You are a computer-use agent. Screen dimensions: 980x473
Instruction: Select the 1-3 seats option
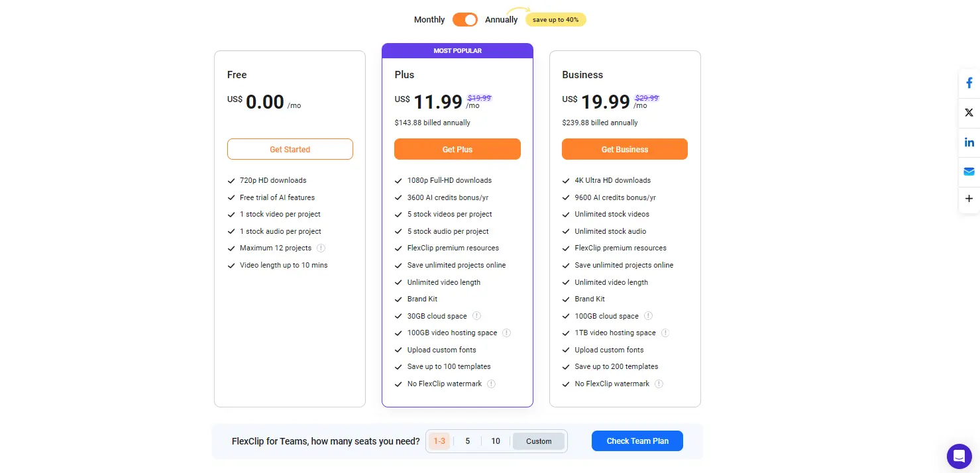click(439, 441)
